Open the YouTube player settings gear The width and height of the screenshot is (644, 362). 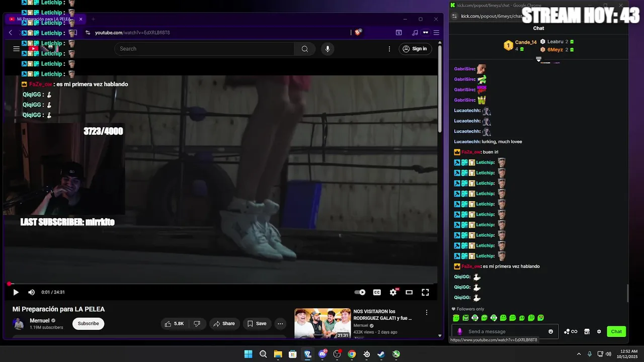pyautogui.click(x=393, y=292)
